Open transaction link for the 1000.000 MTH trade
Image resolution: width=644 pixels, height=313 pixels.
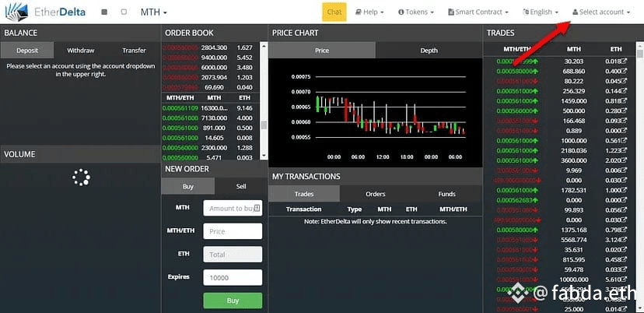[x=625, y=141]
